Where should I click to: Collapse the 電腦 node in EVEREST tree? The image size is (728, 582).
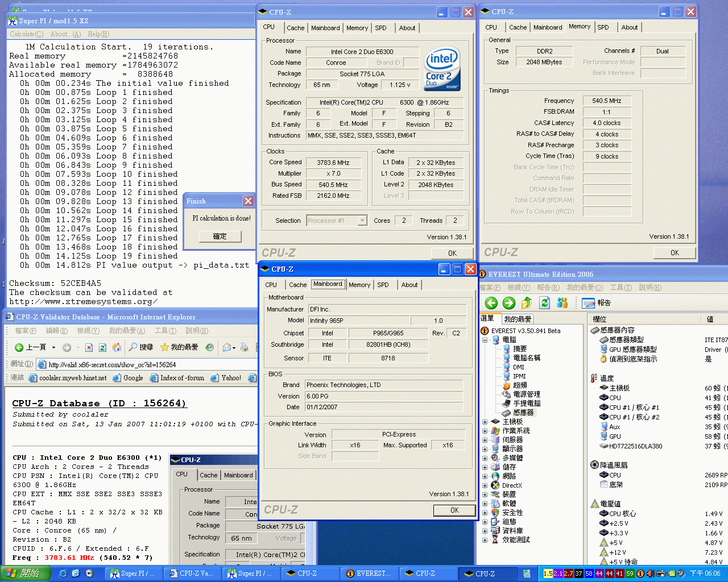[485, 340]
